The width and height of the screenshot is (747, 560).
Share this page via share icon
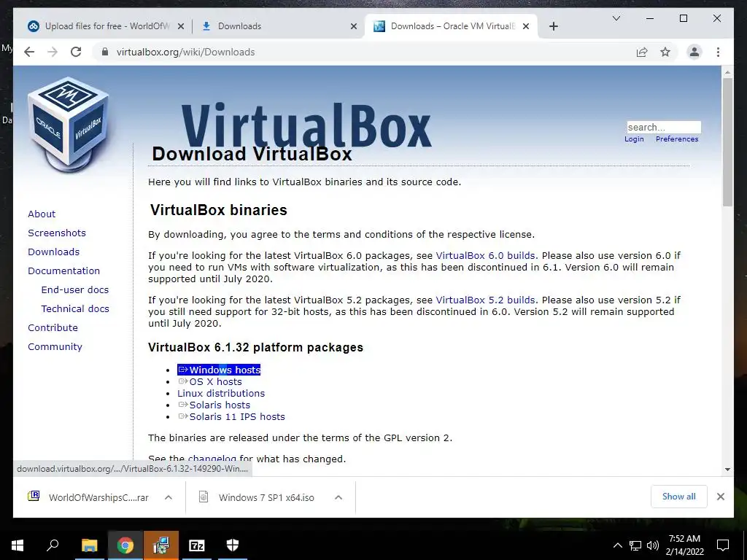click(x=642, y=52)
